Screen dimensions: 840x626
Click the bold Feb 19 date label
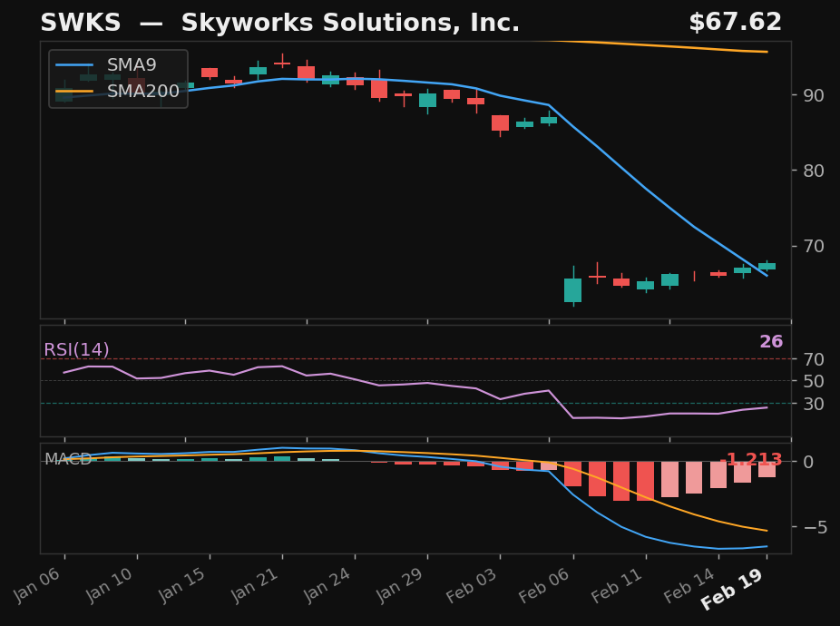pos(732,590)
